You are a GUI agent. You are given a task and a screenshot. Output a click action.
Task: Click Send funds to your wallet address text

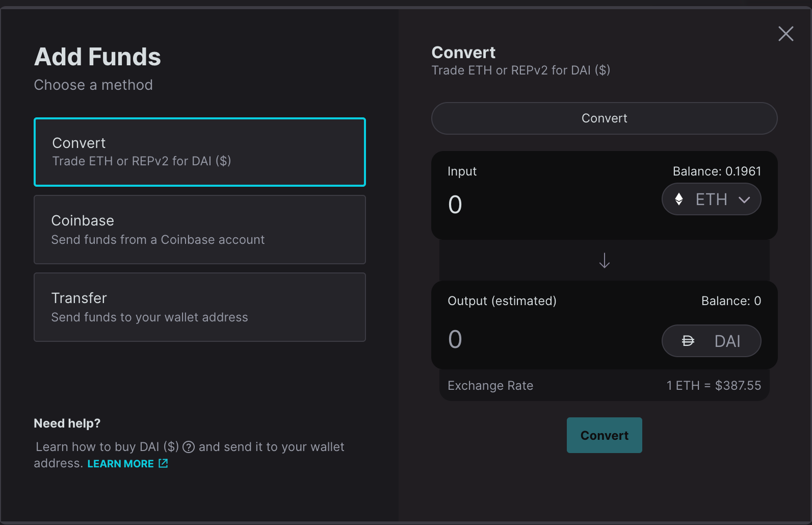pos(149,317)
